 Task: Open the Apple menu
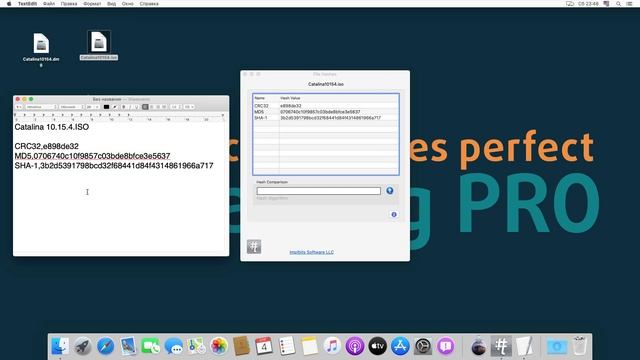click(x=9, y=4)
